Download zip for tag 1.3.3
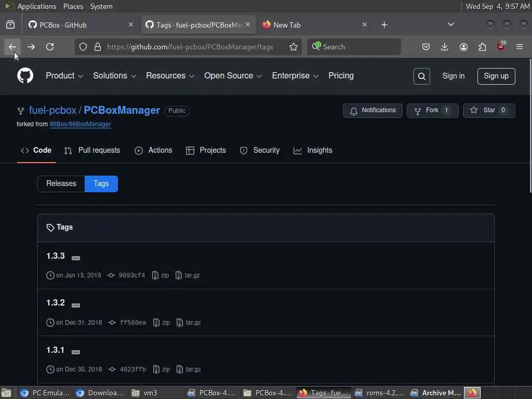This screenshot has height=399, width=532. coord(161,275)
